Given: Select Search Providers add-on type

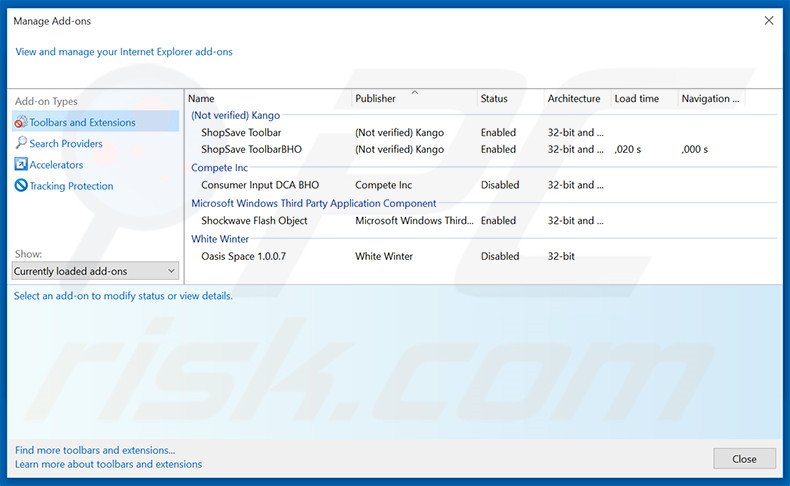Looking at the screenshot, I should pos(65,144).
